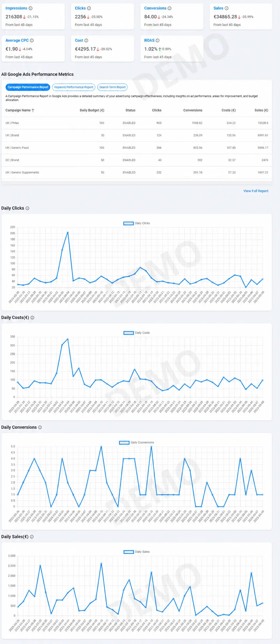Viewport: 280px width, 644px height.
Task: Open info tooltip icon for Conversions card
Action: tap(170, 8)
